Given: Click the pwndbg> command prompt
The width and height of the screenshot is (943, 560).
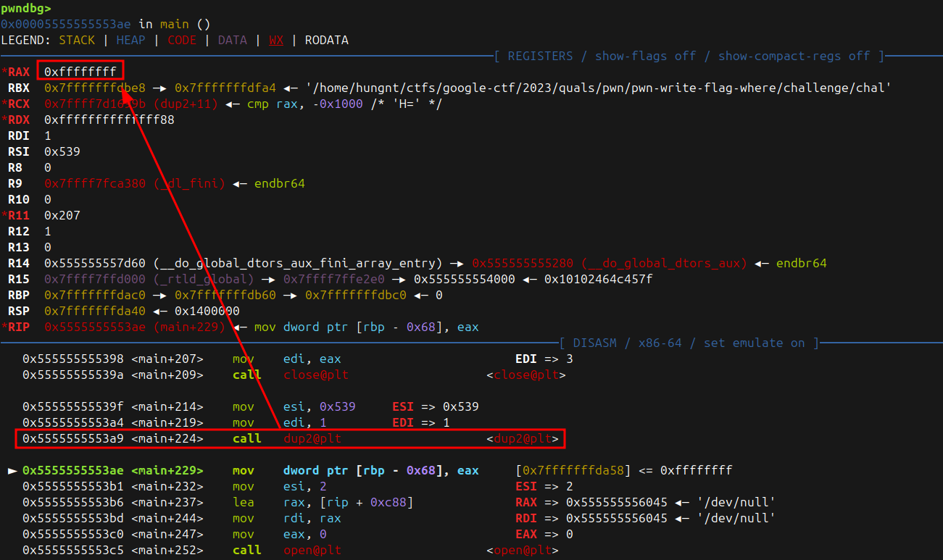Looking at the screenshot, I should click(26, 8).
